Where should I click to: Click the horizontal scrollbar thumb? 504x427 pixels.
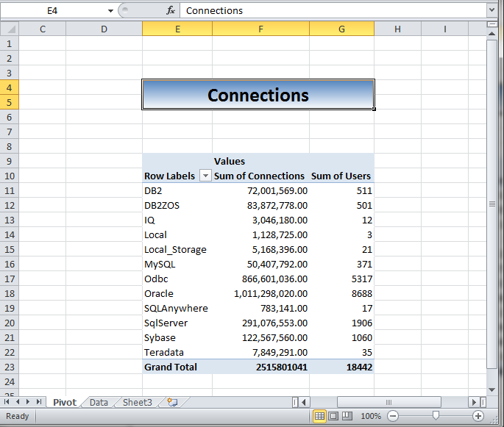tap(389, 402)
